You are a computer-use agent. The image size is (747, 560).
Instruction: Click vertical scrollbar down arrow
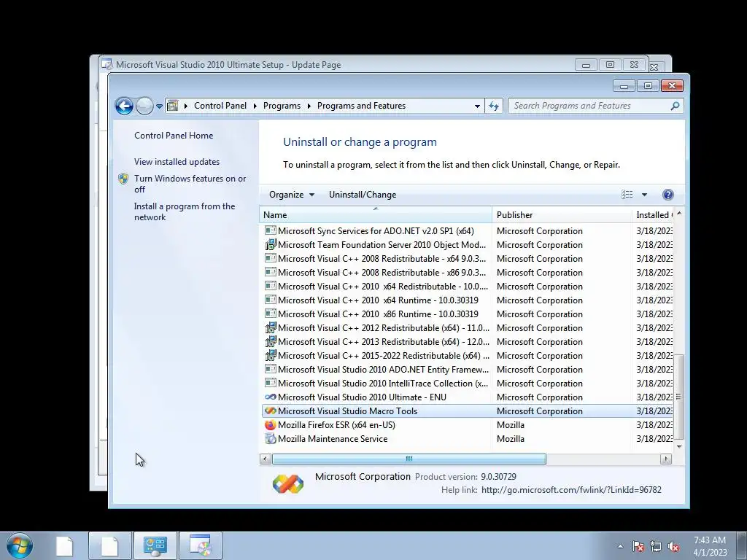tap(679, 447)
